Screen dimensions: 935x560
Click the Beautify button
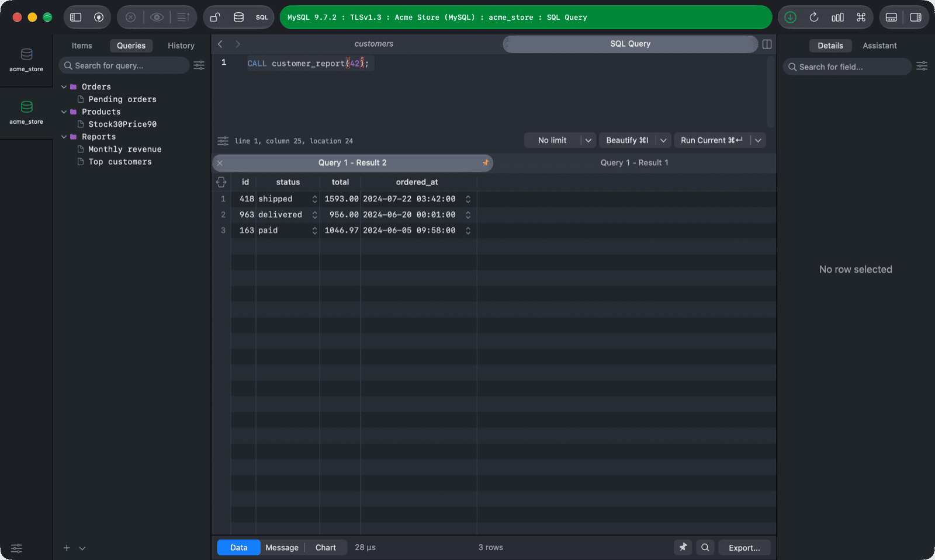click(627, 140)
